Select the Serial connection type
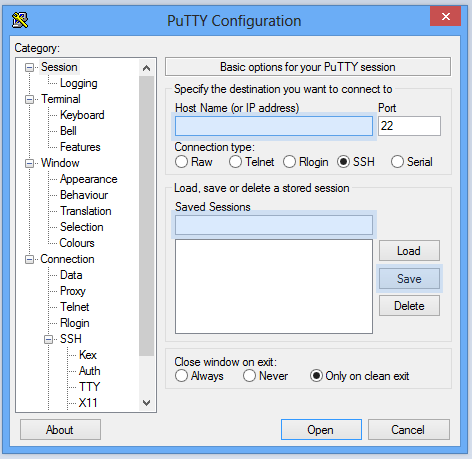Image resolution: width=472 pixels, height=459 pixels. [397, 162]
